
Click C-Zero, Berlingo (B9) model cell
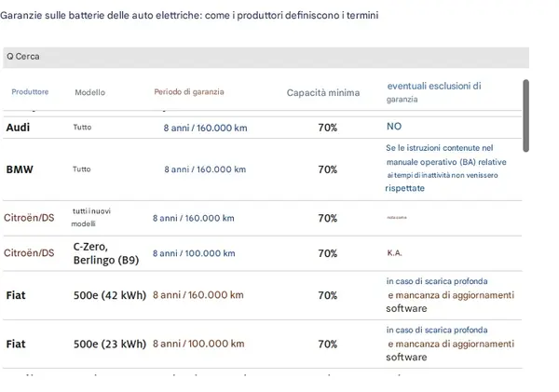pyautogui.click(x=105, y=253)
